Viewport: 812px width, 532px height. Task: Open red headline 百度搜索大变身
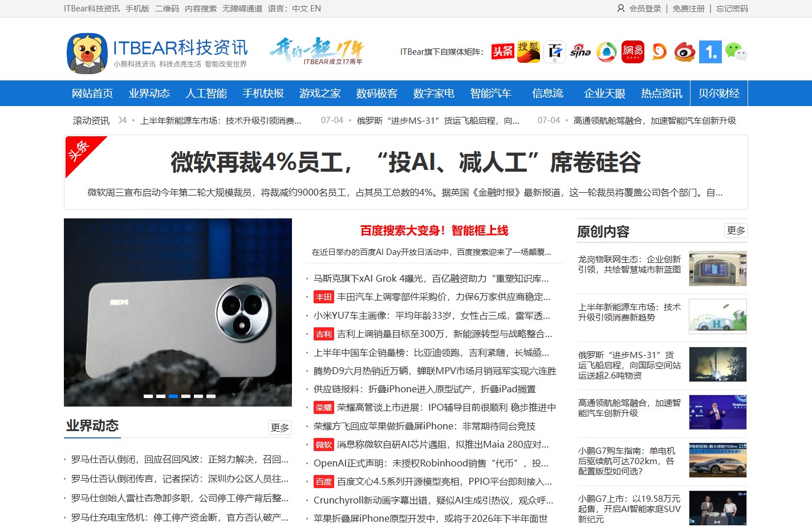coord(435,230)
